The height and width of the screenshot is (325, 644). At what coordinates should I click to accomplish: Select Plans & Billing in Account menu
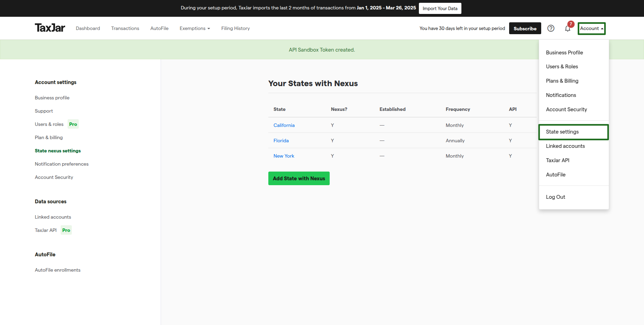click(x=562, y=81)
